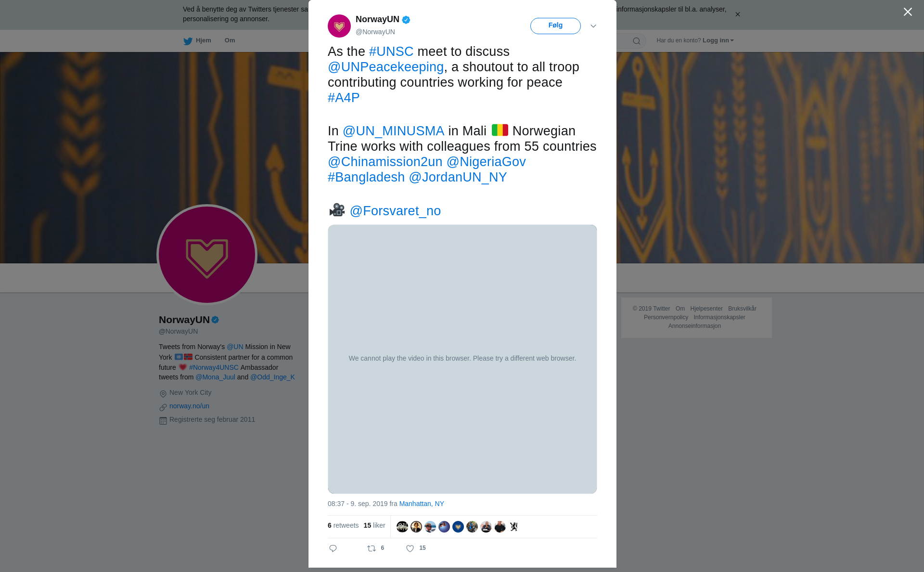Open the #UNSC hashtag link
The width and height of the screenshot is (924, 572).
391,52
